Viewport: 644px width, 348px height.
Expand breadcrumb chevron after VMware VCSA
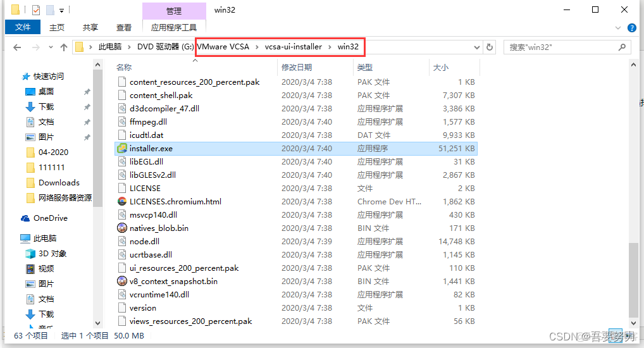(257, 47)
